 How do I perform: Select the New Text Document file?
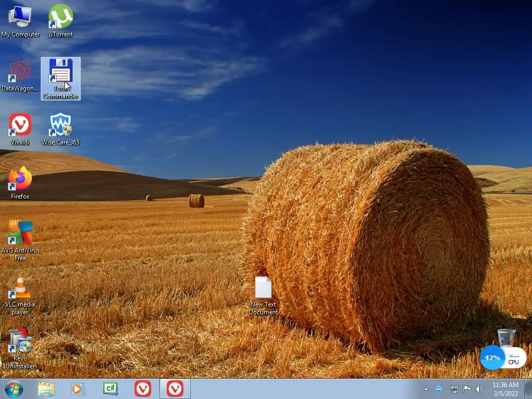tap(263, 296)
